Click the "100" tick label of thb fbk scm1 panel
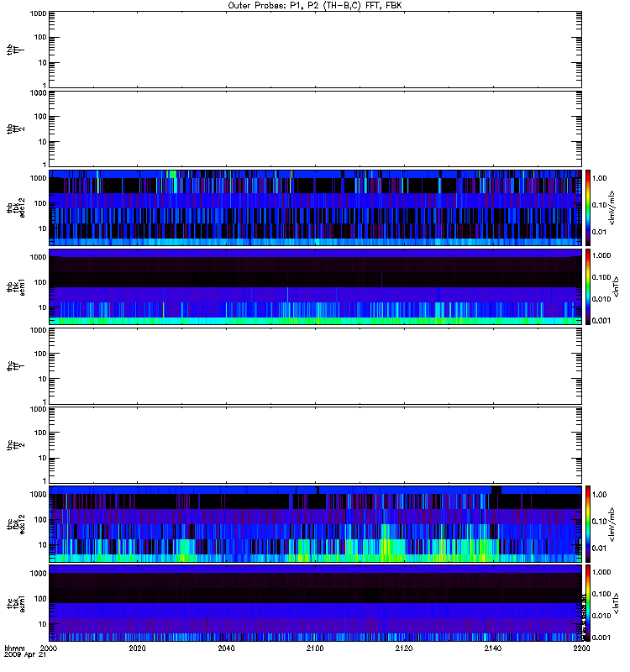 40,282
